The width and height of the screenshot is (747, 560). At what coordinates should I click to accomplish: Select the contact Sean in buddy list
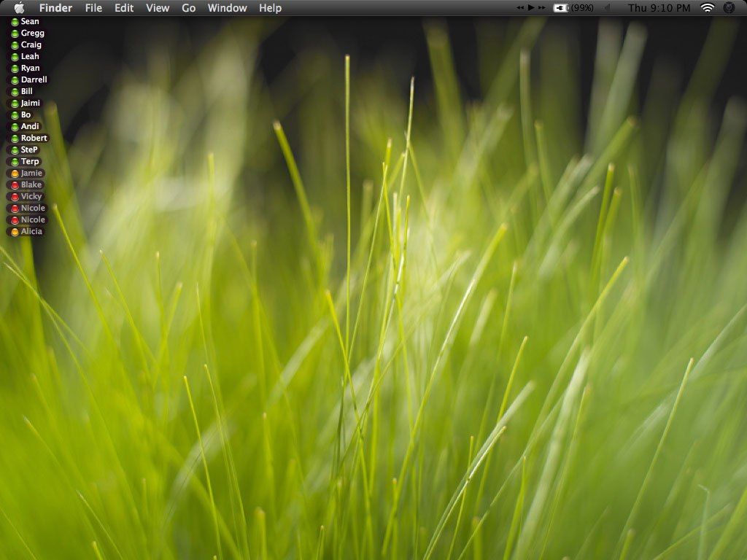click(30, 22)
